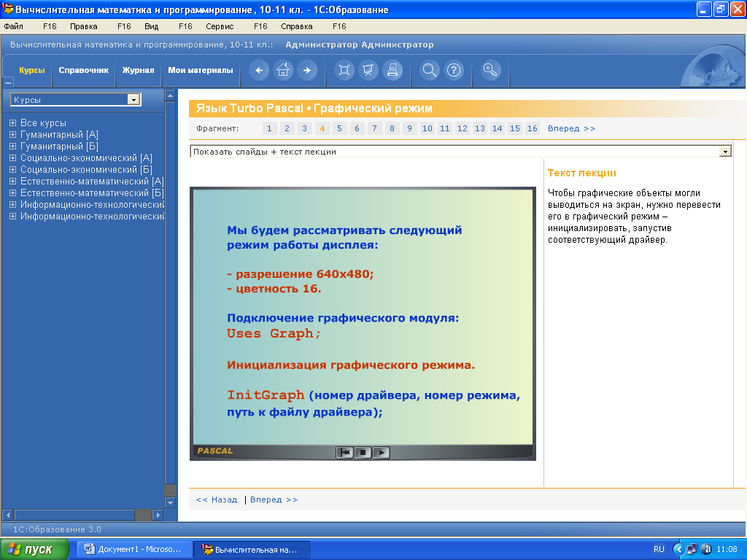Expand Естественно-математический [А] node
The image size is (747, 560).
(x=13, y=182)
